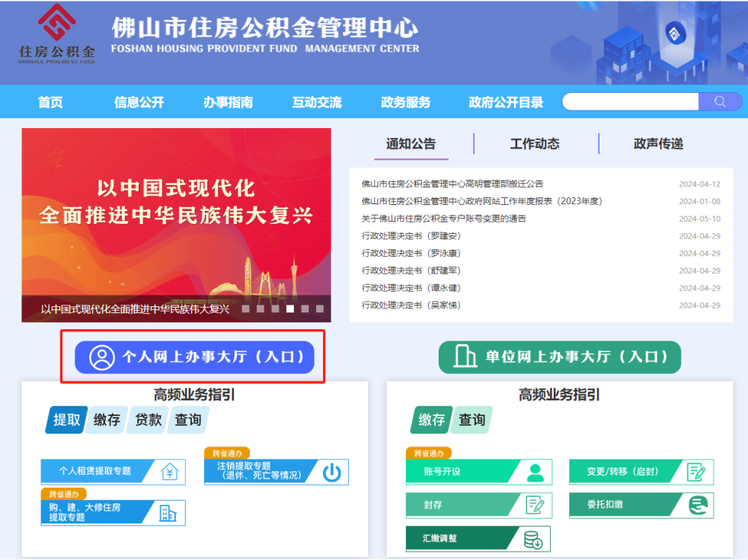Click the document pencil icon on 封存
This screenshot has height=560, width=748.
535,505
